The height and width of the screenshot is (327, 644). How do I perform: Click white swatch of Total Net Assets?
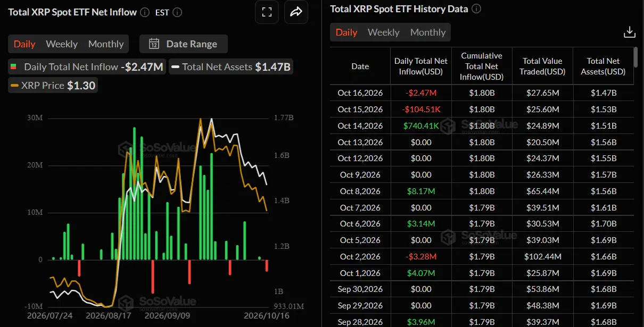click(x=175, y=67)
